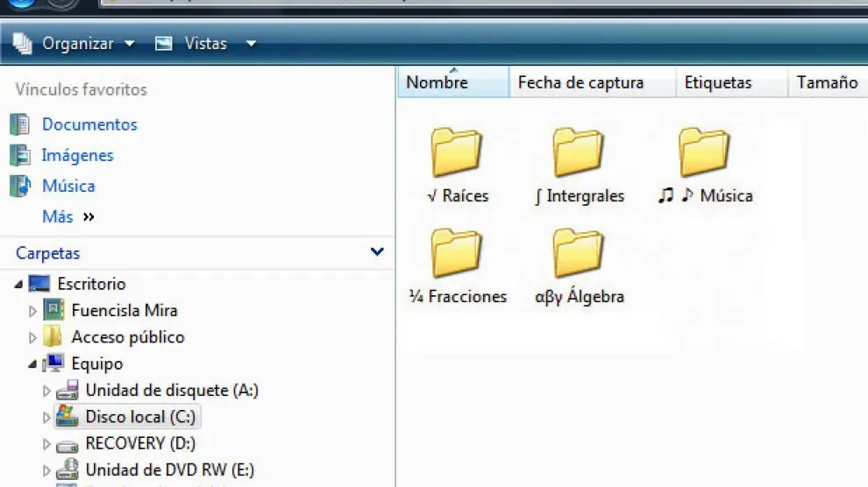Open the Vistas dropdown arrow
868x487 pixels.
pos(252,43)
